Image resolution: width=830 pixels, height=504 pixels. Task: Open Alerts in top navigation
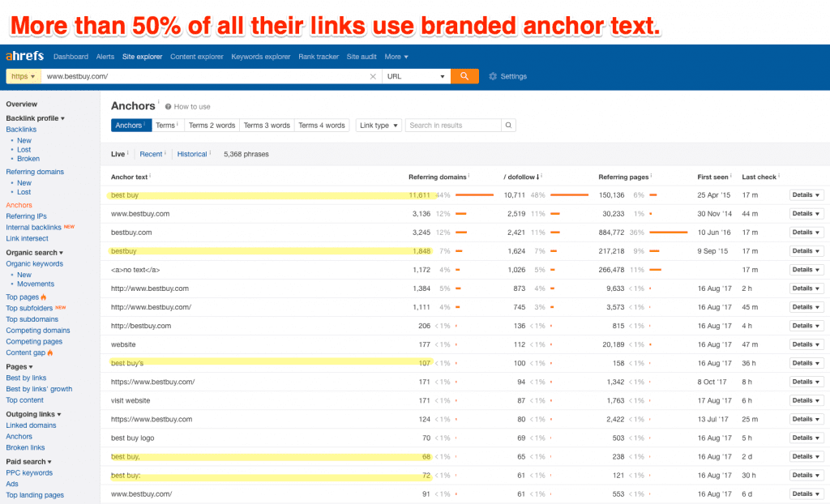pyautogui.click(x=105, y=57)
